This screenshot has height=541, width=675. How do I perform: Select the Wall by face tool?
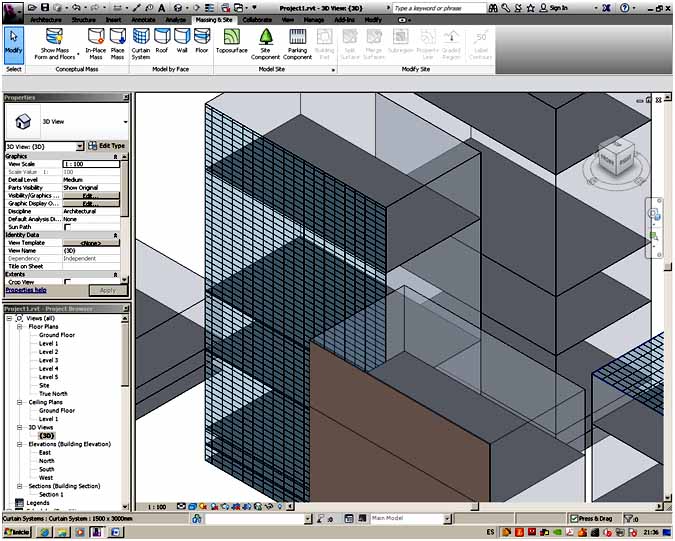click(182, 44)
